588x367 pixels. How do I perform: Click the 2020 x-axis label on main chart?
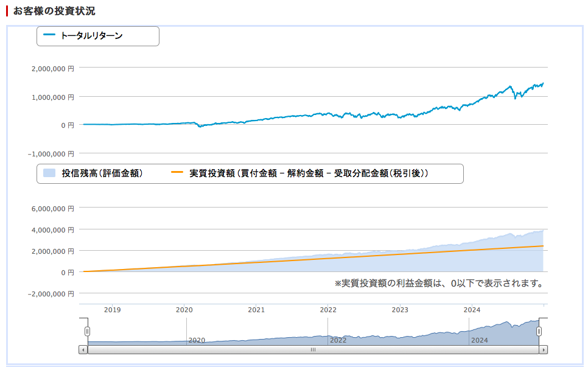click(x=184, y=310)
